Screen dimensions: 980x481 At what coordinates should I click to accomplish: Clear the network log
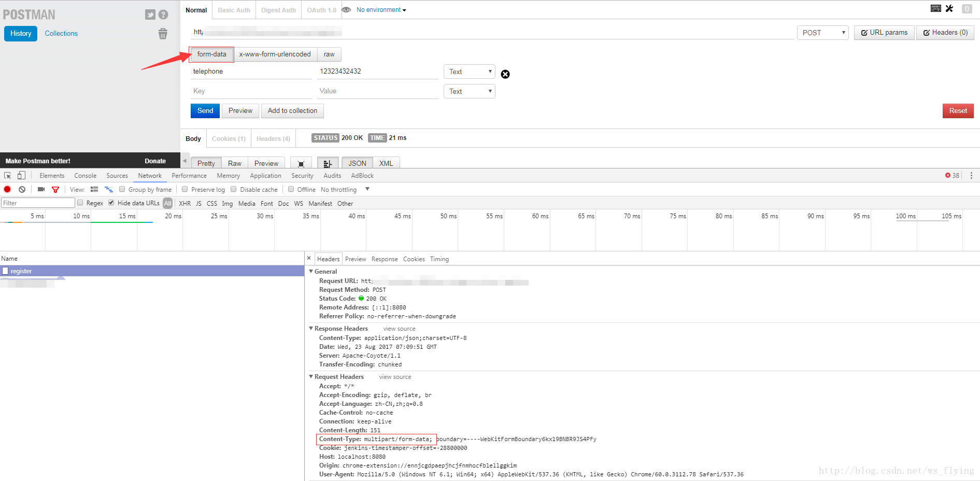(22, 189)
